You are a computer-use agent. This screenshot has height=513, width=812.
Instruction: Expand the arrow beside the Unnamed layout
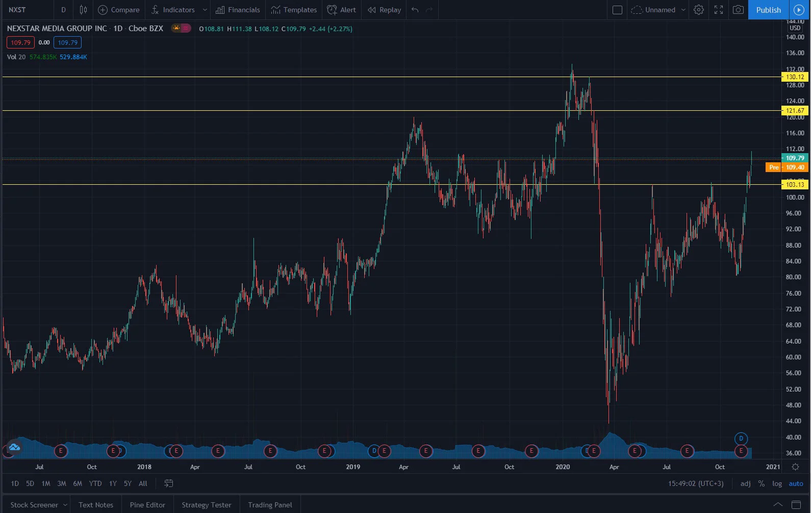pyautogui.click(x=683, y=10)
